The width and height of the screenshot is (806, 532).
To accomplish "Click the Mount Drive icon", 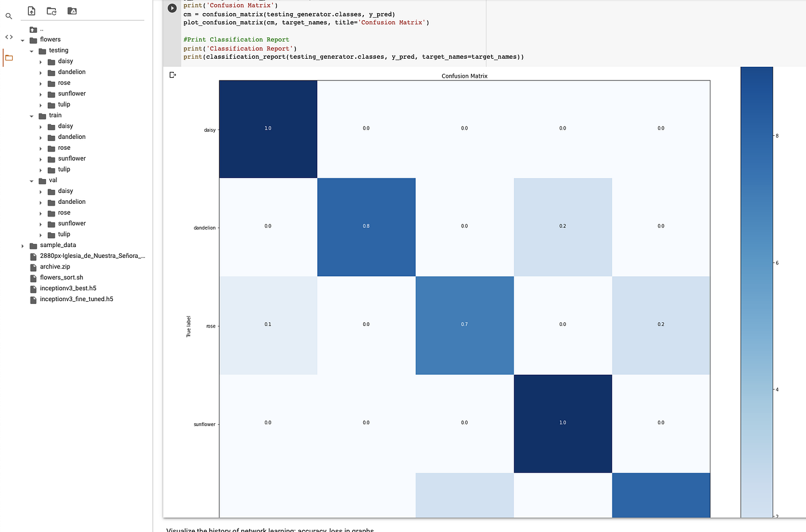I will point(71,10).
